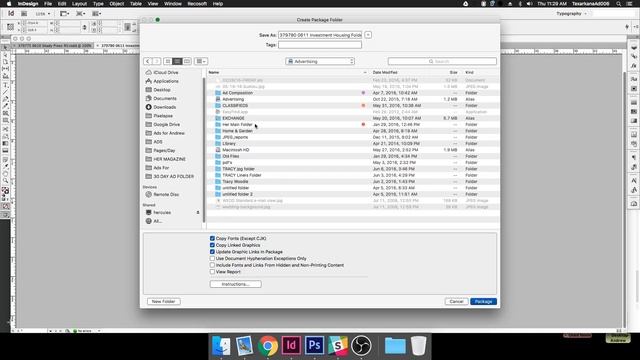Toggle Copy Fonts (Except CJK) checkbox
Viewport: 640px width, 360px height.
click(x=212, y=238)
